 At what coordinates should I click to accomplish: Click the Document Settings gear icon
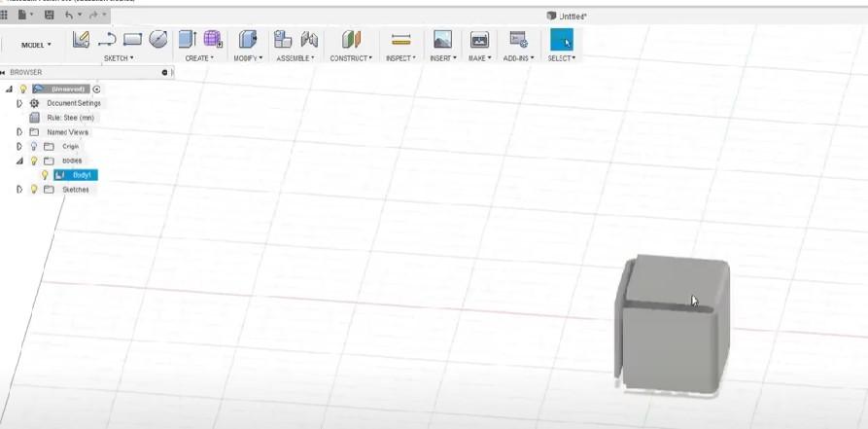(x=34, y=103)
